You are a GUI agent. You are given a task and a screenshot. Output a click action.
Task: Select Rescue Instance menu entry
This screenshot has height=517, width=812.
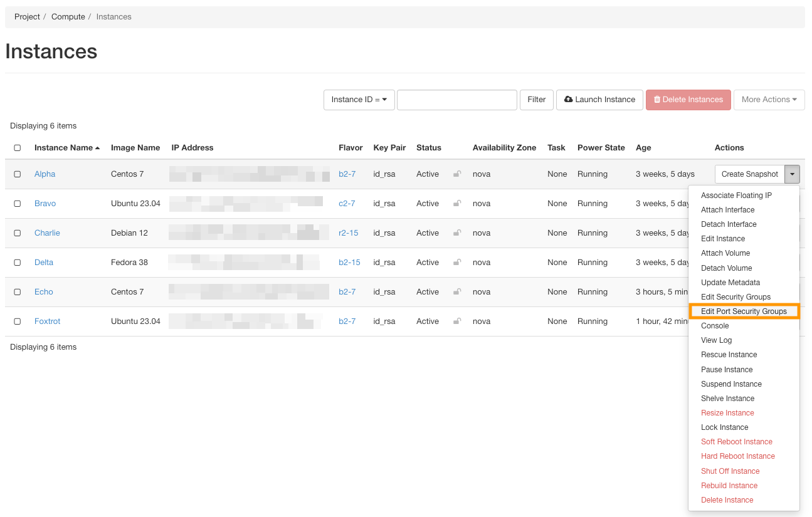pos(729,355)
